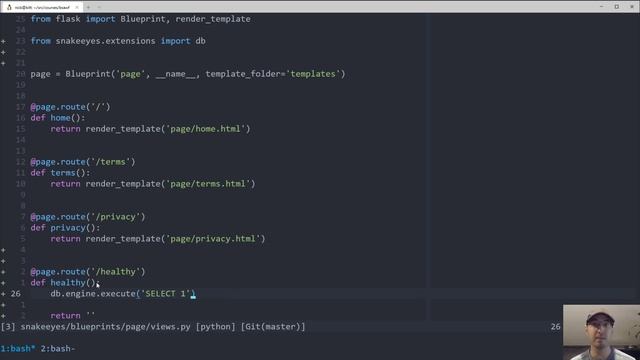Click relative line number 20 in the gutter
Image resolution: width=640 pixels, height=360 pixels.
pos(20,74)
